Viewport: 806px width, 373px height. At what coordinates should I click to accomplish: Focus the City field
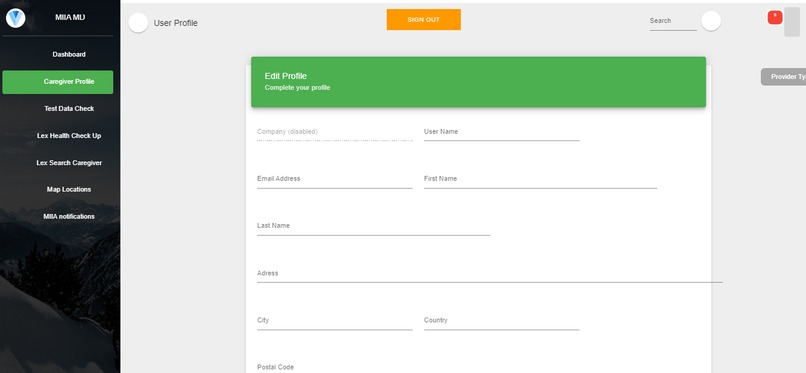[x=335, y=322]
